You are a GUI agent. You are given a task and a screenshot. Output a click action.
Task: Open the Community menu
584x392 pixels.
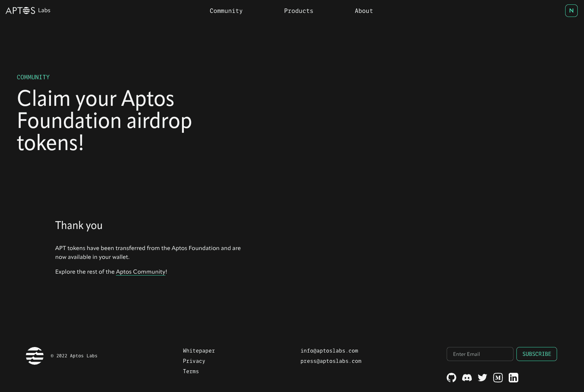pos(226,11)
